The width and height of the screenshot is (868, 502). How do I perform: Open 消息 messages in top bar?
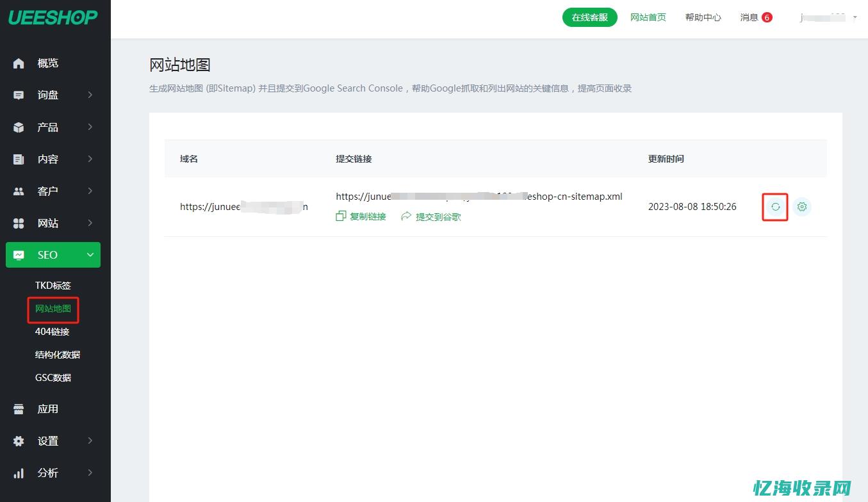tap(749, 17)
